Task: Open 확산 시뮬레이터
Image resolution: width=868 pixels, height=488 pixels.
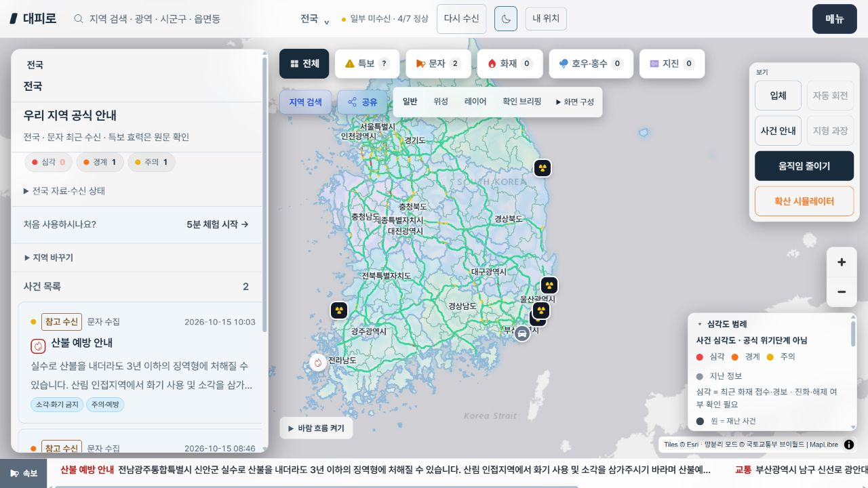Action: (x=804, y=201)
